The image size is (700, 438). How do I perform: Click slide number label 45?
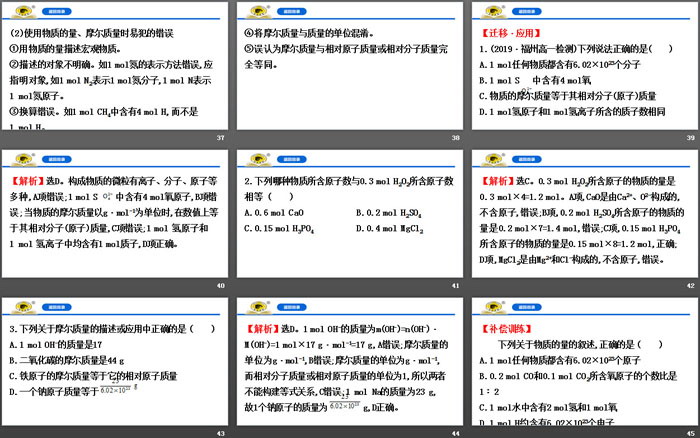pos(691,433)
